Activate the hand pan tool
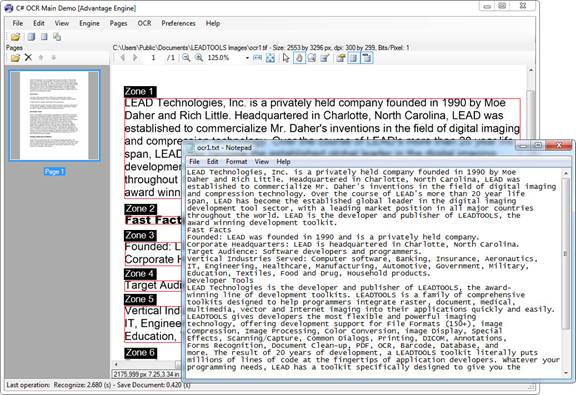576x395 pixels. click(x=299, y=58)
